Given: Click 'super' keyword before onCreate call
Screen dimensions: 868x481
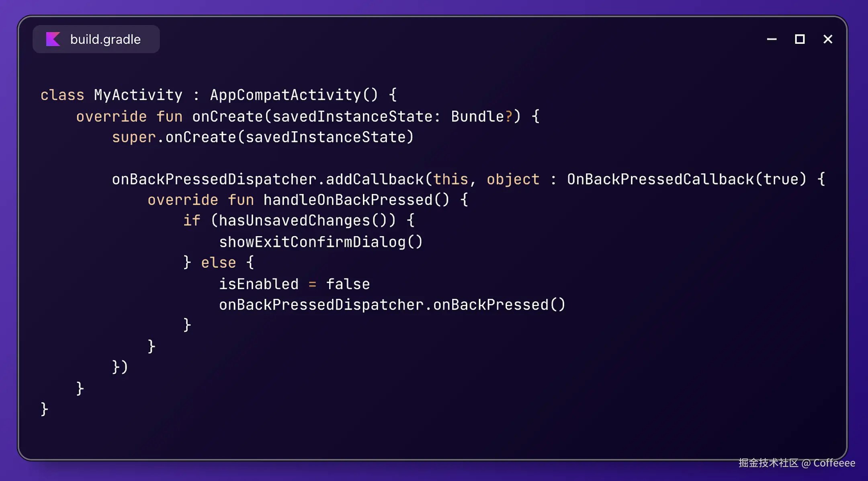Looking at the screenshot, I should [x=134, y=138].
